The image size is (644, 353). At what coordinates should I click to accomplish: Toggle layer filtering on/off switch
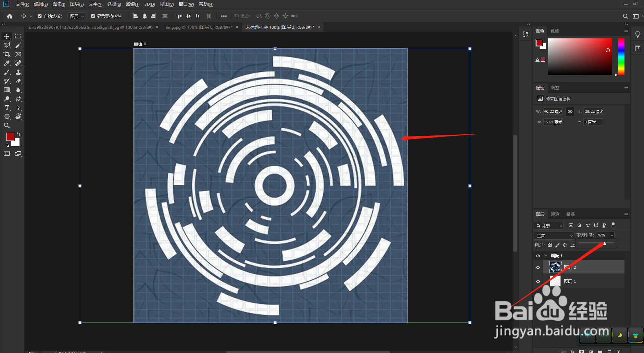(x=613, y=225)
